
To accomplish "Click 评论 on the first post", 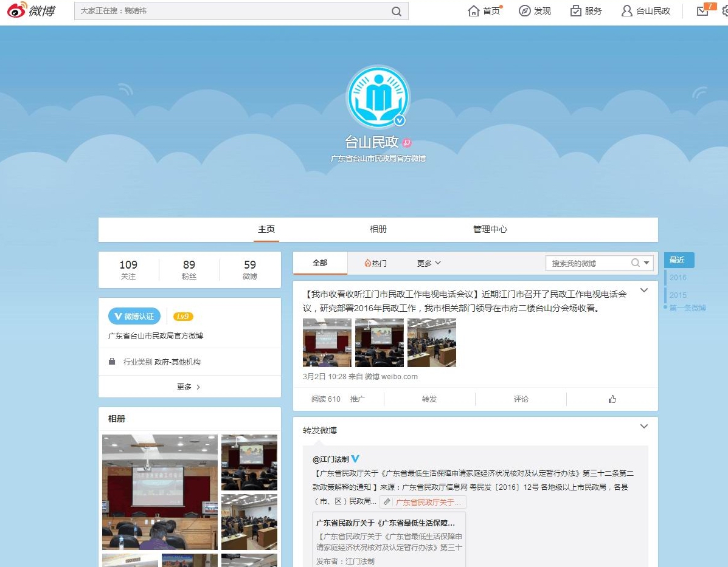I will coord(521,399).
